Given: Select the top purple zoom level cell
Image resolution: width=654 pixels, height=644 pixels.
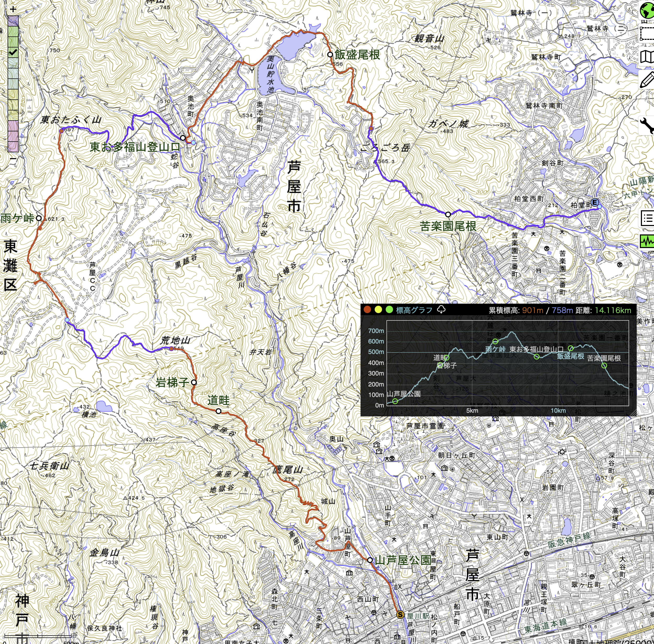Looking at the screenshot, I should pyautogui.click(x=13, y=21).
